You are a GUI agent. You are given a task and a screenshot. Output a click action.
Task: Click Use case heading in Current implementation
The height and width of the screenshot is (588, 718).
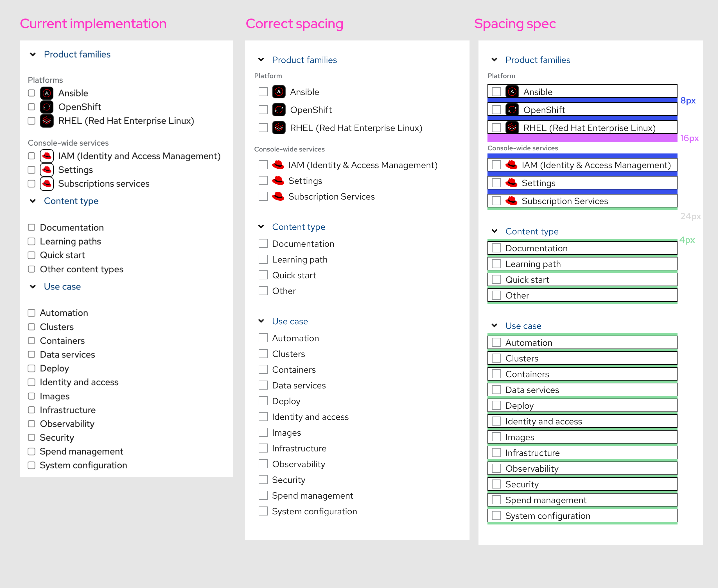(x=62, y=286)
